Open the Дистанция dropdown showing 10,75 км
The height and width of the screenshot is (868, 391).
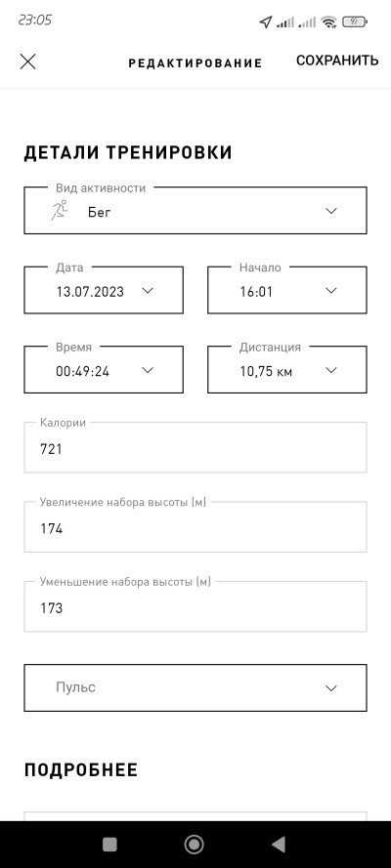tap(286, 370)
